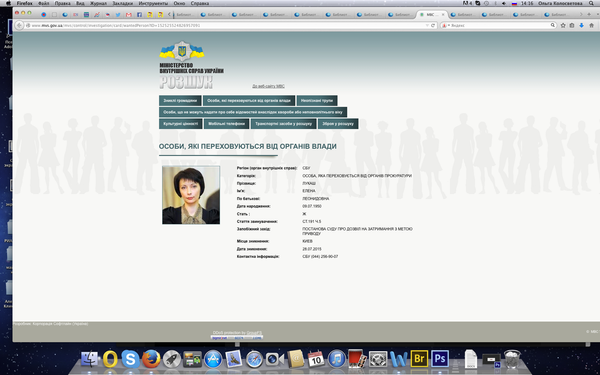The width and height of the screenshot is (600, 375).
Task: Open search engine selector in search box
Action: coord(445,25)
